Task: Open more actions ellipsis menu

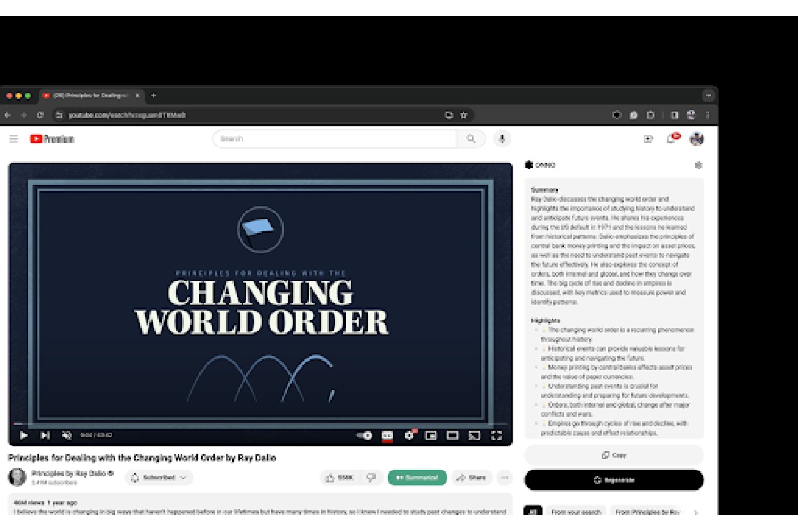Action: [x=504, y=478]
